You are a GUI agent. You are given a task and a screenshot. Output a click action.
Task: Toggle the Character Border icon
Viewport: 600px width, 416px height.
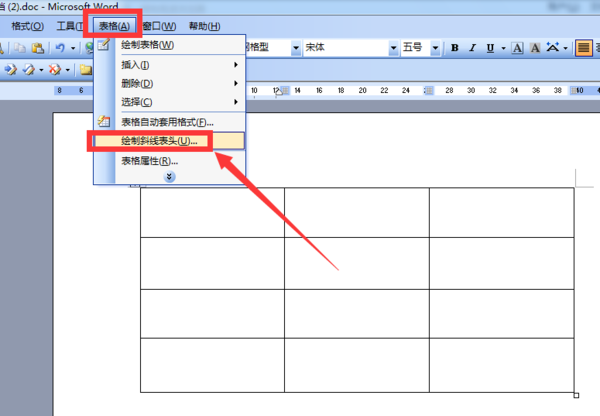pyautogui.click(x=517, y=48)
